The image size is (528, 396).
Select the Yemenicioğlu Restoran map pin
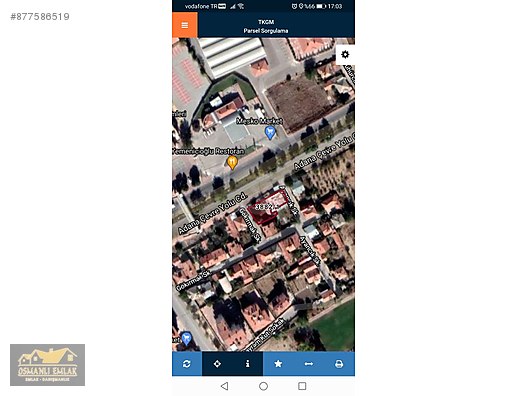tap(232, 163)
